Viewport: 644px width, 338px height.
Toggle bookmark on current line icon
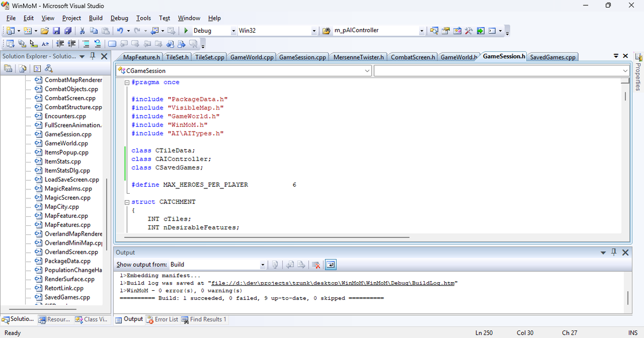(x=112, y=43)
